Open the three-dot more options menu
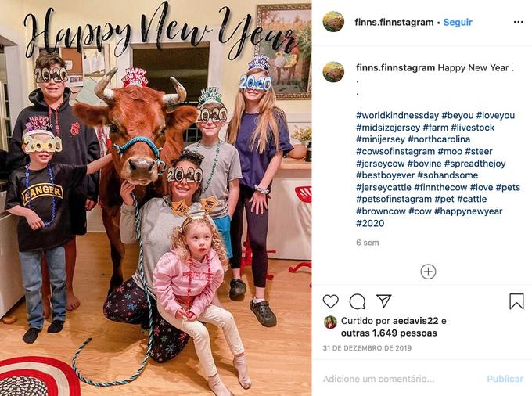Image resolution: width=532 pixels, height=396 pixels. tap(519, 22)
